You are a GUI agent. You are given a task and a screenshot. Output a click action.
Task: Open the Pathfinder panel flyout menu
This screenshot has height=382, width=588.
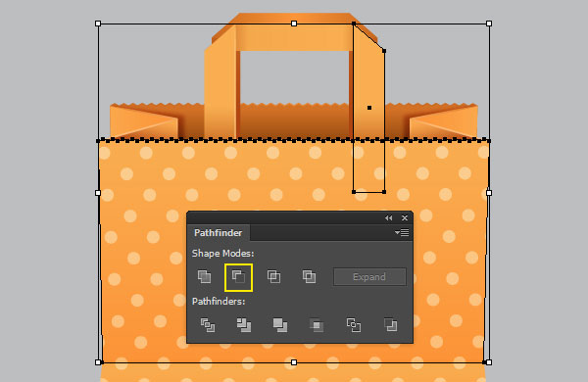[402, 233]
